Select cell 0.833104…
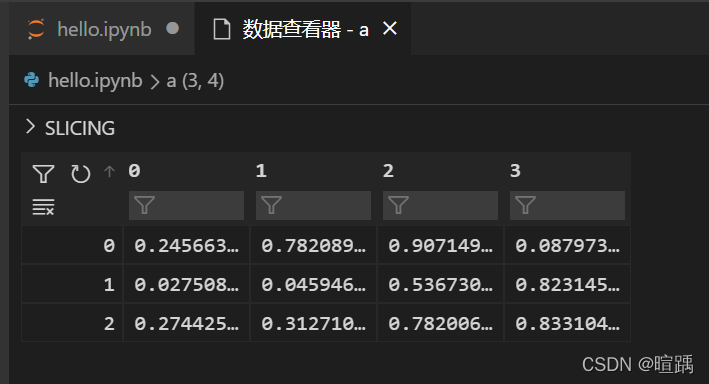 tap(567, 323)
